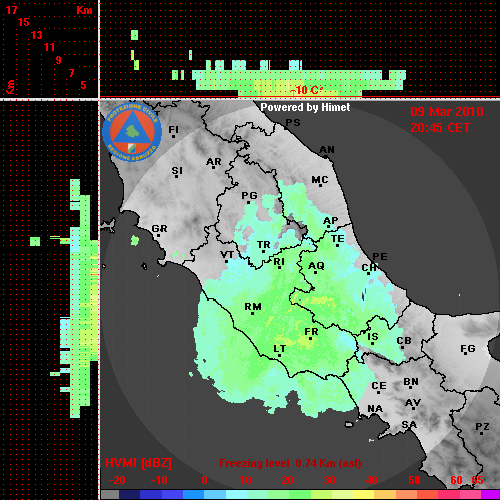This screenshot has width=500, height=500.
Task: Click the -20 dBZ legend value
Action: coord(117,480)
